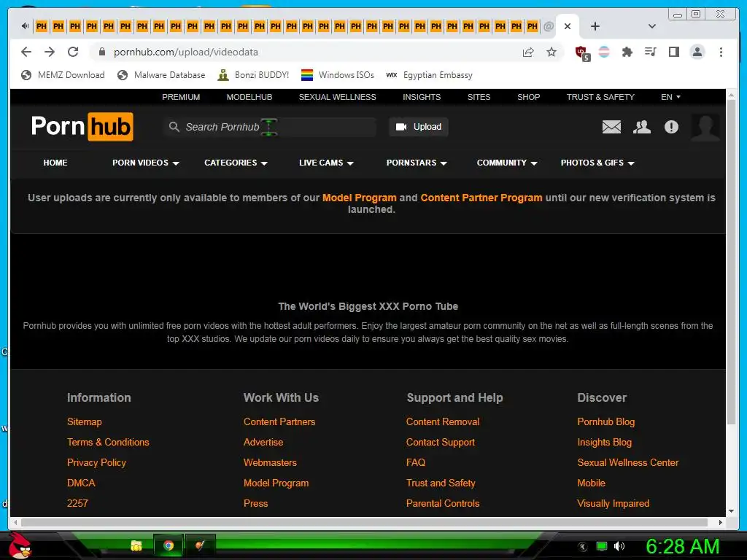747x560 pixels.
Task: Follow the orange Model Program link in notice
Action: click(359, 198)
